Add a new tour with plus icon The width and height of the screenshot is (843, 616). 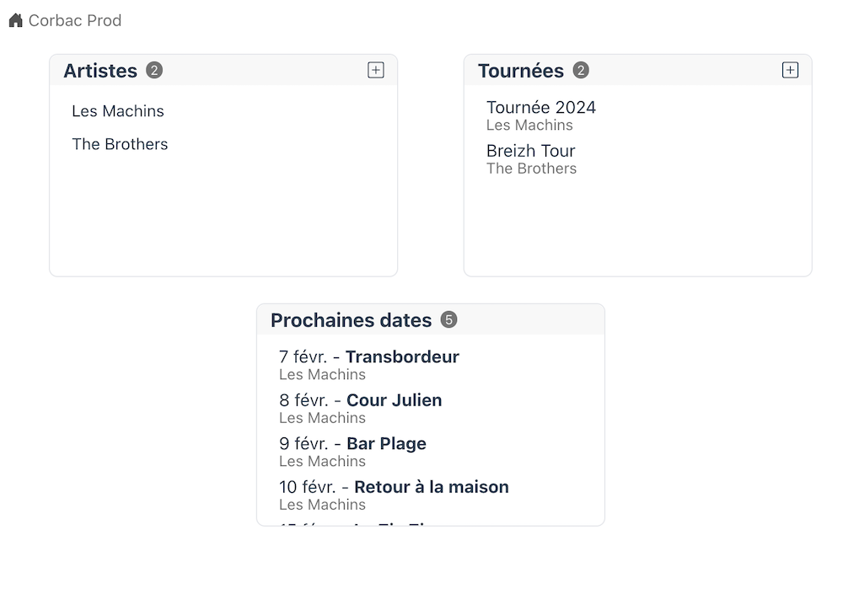click(x=791, y=70)
